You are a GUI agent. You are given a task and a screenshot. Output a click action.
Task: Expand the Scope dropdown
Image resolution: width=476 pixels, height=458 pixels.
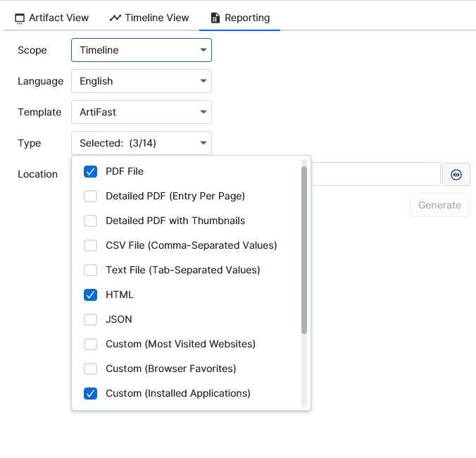[141, 50]
